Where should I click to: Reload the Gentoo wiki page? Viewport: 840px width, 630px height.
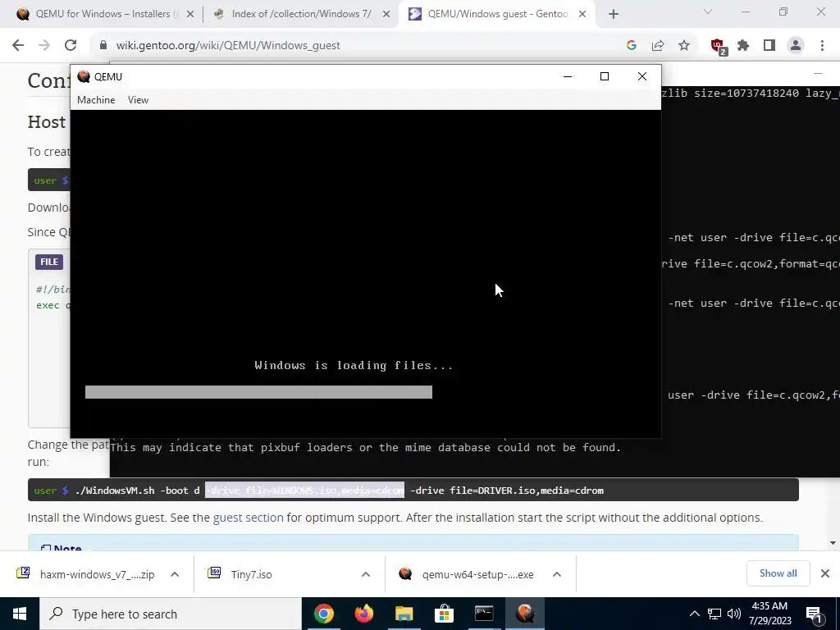pos(71,46)
